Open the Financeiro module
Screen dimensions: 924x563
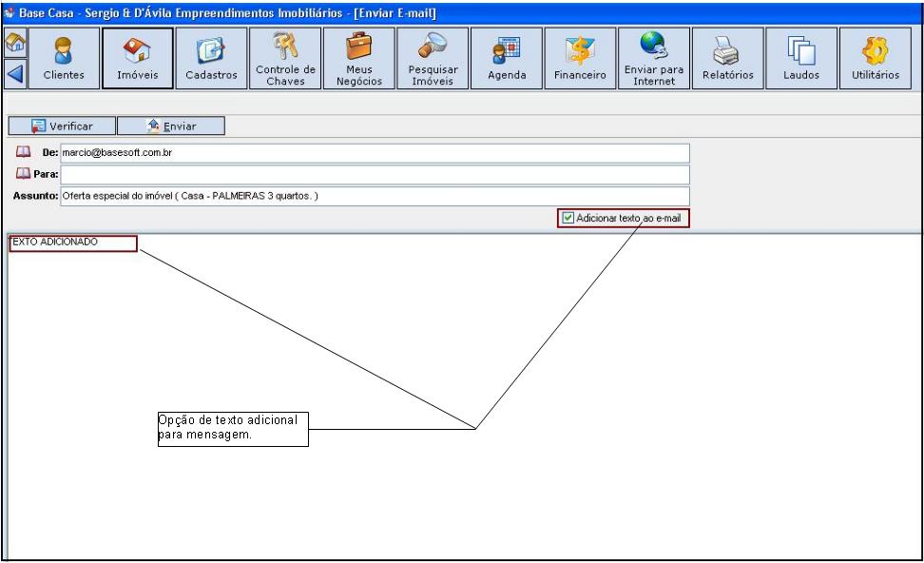coord(580,58)
